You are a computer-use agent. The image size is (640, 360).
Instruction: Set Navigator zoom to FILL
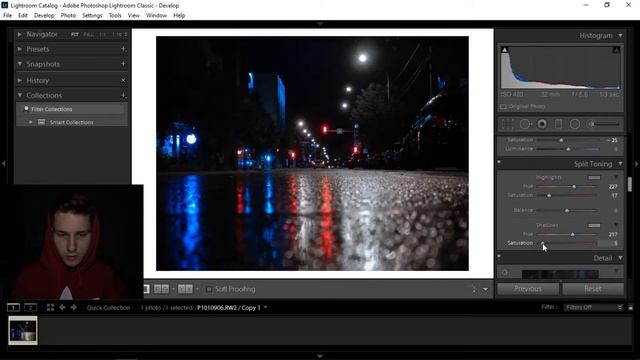click(x=88, y=34)
